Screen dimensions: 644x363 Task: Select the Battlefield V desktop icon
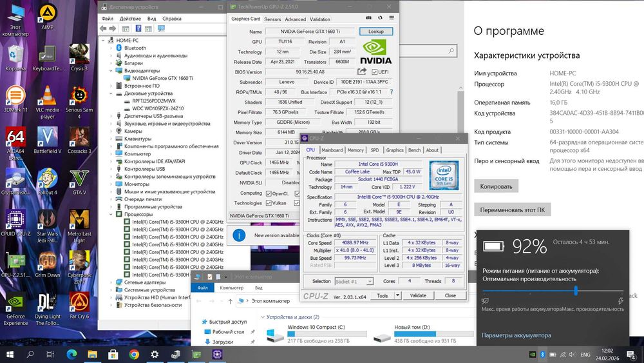pyautogui.click(x=47, y=140)
